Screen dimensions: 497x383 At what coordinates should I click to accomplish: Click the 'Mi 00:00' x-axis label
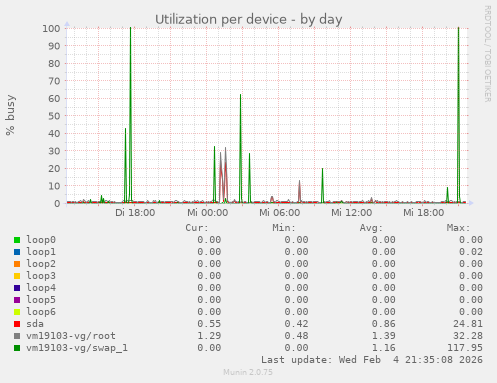coord(207,213)
